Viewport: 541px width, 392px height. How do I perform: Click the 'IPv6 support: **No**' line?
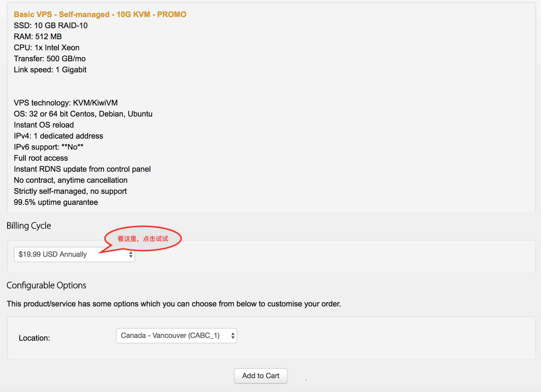click(49, 147)
